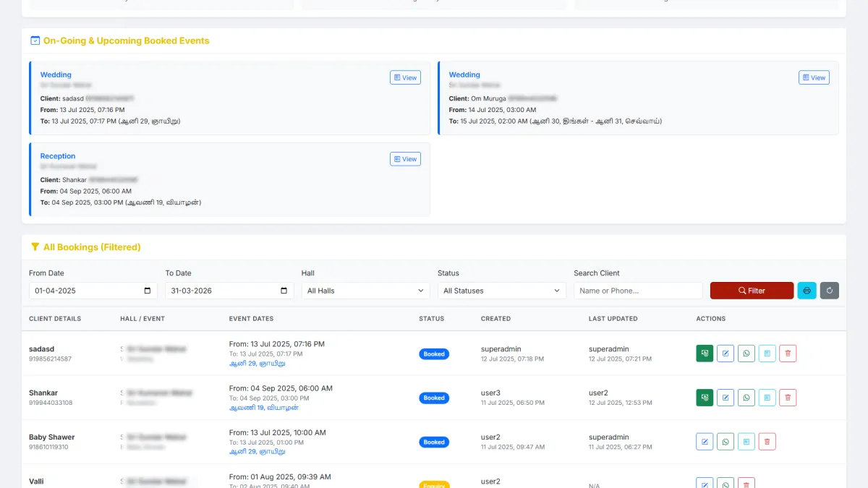Edit the Baby Shawer booking

705,442
